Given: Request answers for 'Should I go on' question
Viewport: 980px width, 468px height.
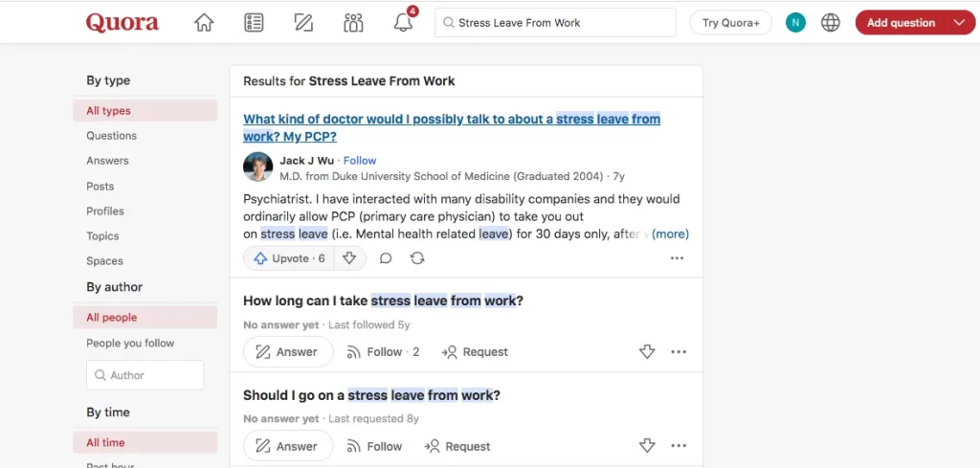Looking at the screenshot, I should point(457,446).
